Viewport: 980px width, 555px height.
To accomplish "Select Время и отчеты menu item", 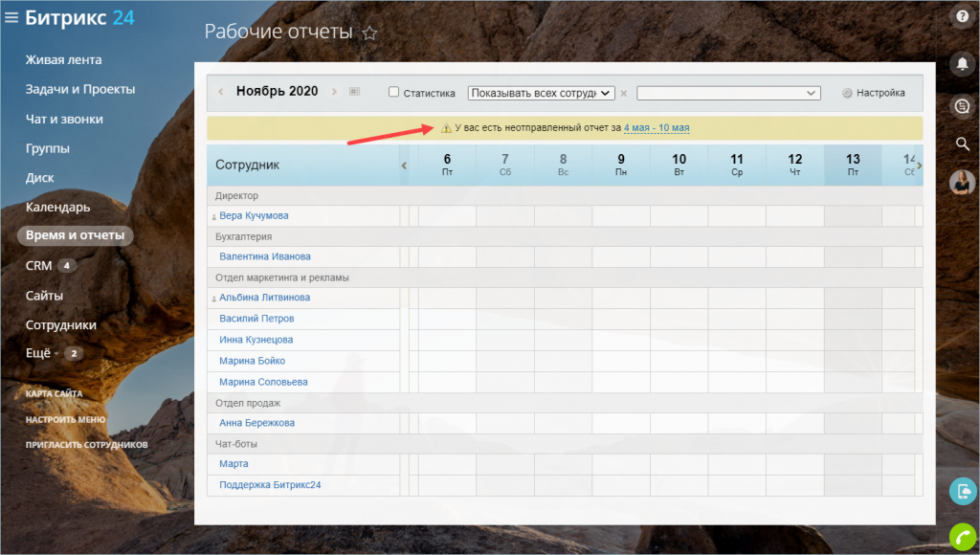I will click(75, 235).
